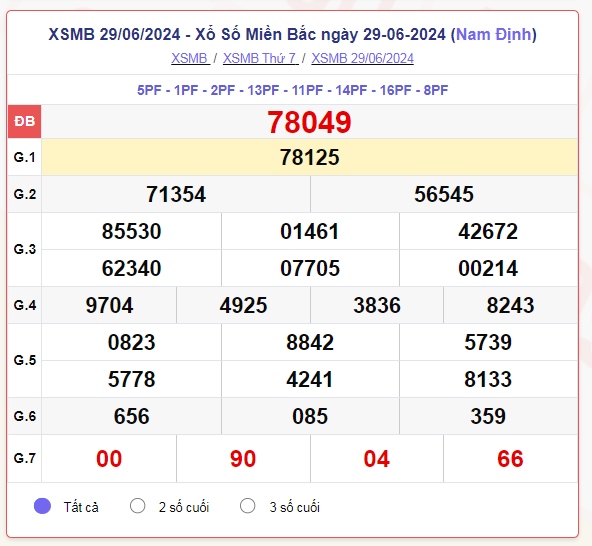Image resolution: width=592 pixels, height=546 pixels.
Task: Click G.4 number 3836
Action: click(x=377, y=305)
